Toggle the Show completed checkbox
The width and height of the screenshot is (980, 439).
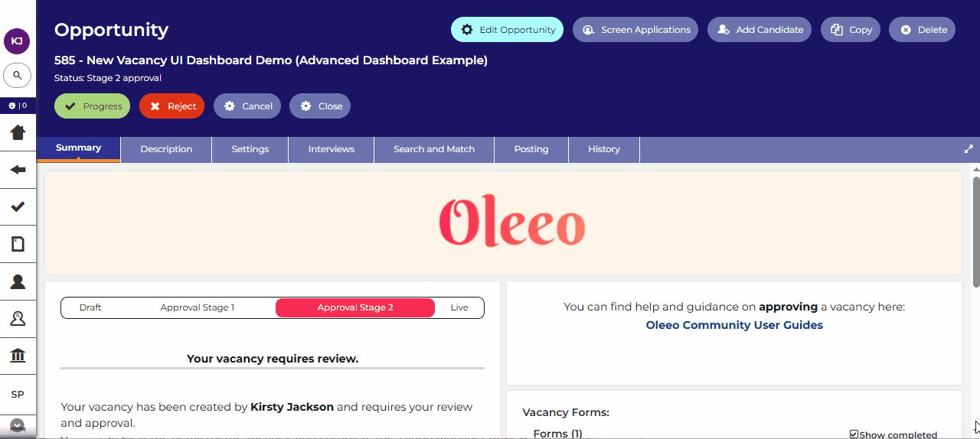(x=854, y=434)
